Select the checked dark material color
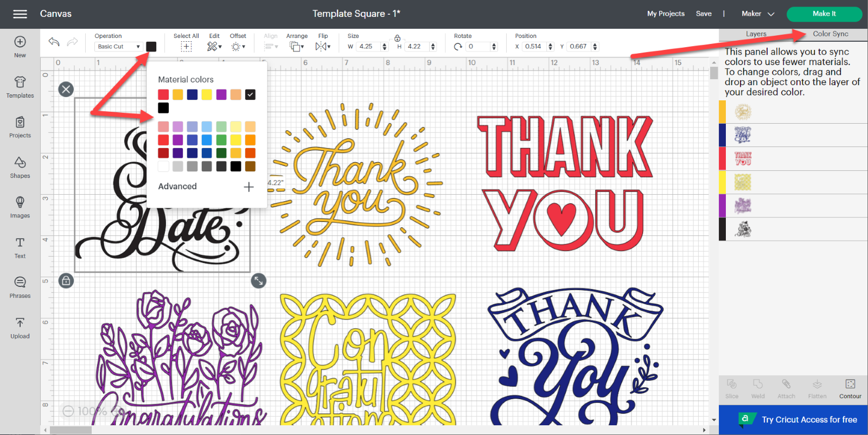The height and width of the screenshot is (435, 868). 250,95
